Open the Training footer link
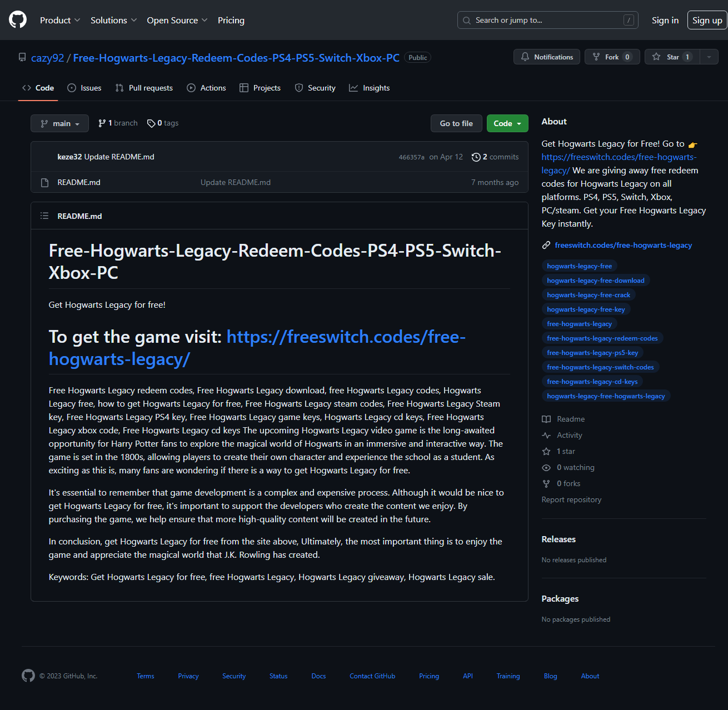 508,676
